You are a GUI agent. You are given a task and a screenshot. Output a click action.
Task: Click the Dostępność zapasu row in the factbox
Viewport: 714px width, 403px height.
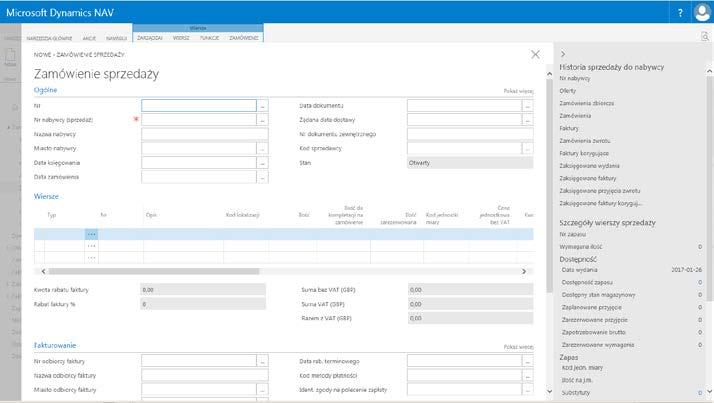click(632, 282)
